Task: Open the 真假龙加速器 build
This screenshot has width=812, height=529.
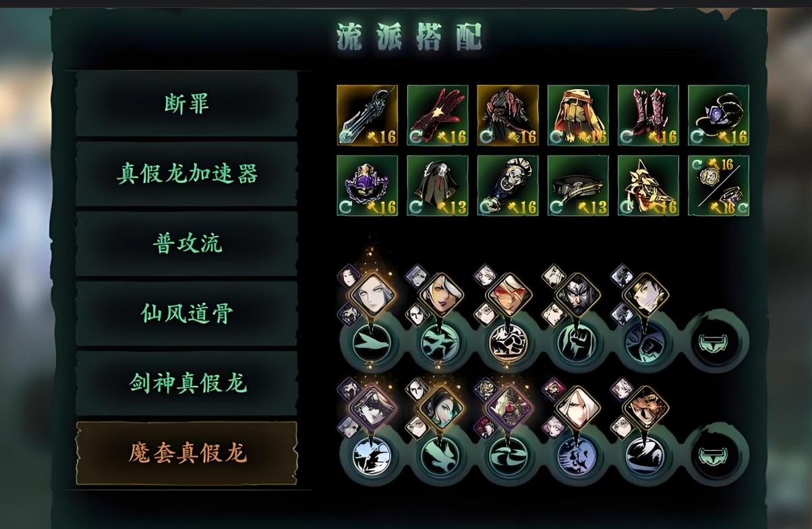Action: pos(187,174)
